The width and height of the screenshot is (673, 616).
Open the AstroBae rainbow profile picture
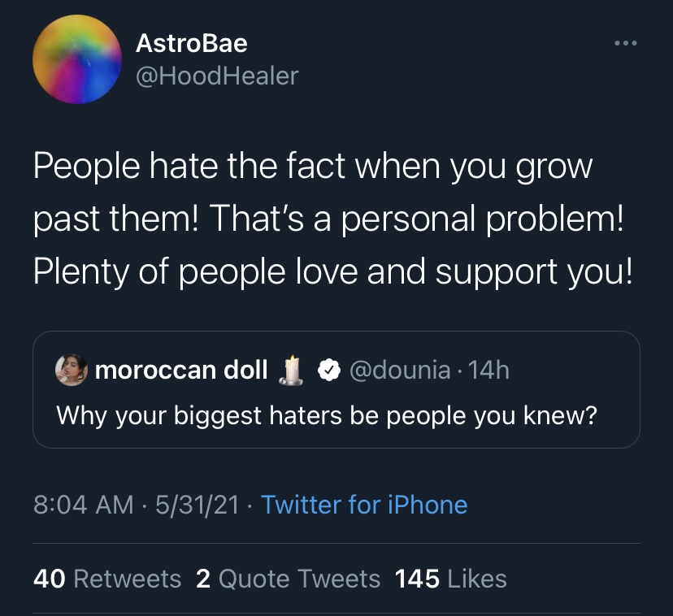(76, 59)
